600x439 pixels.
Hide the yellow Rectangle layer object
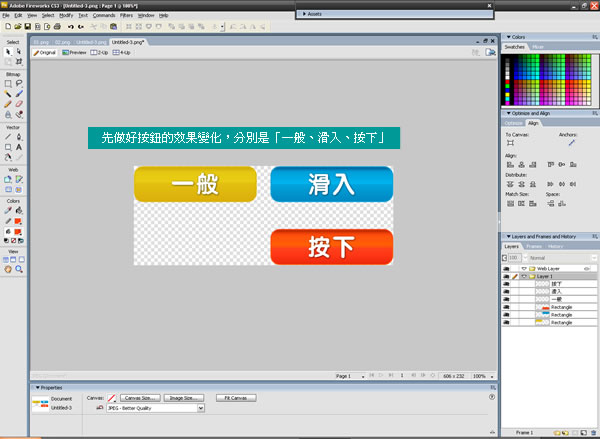pyautogui.click(x=506, y=323)
